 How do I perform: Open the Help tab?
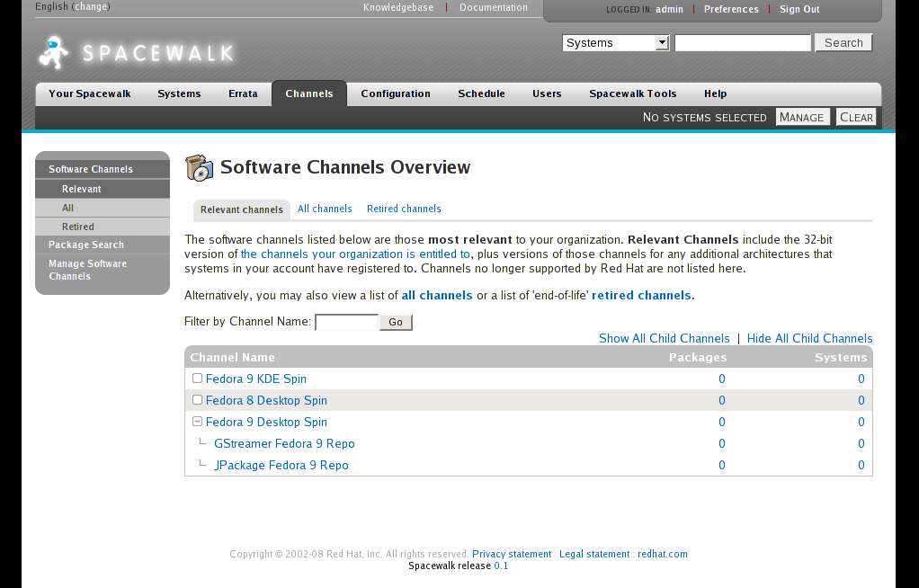coord(716,94)
